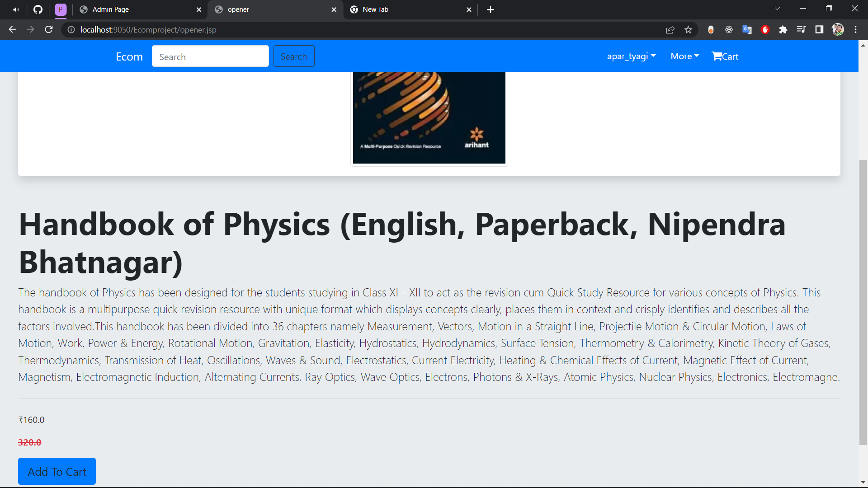Click the Ecom brand link
The height and width of the screenshot is (488, 868).
click(x=129, y=56)
